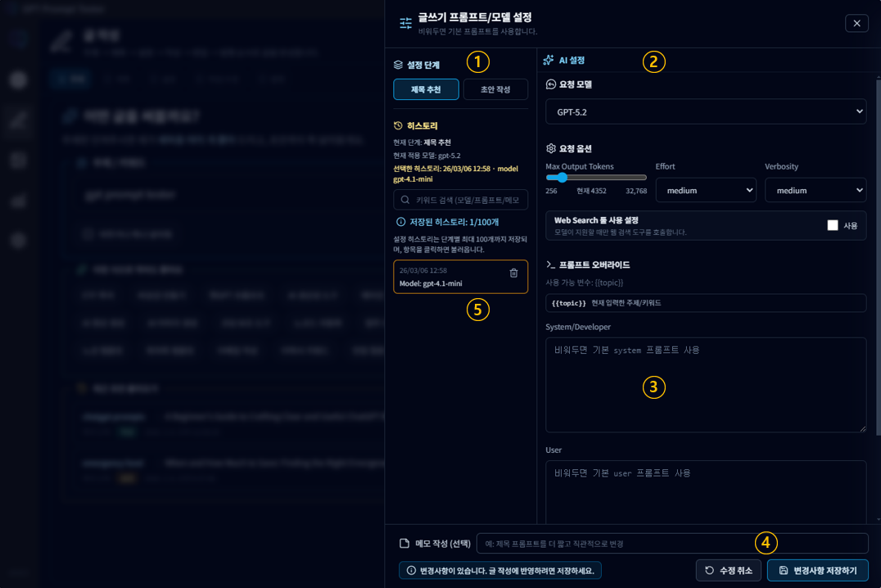Expand the Effort medium dropdown
The width and height of the screenshot is (881, 588).
pos(705,190)
